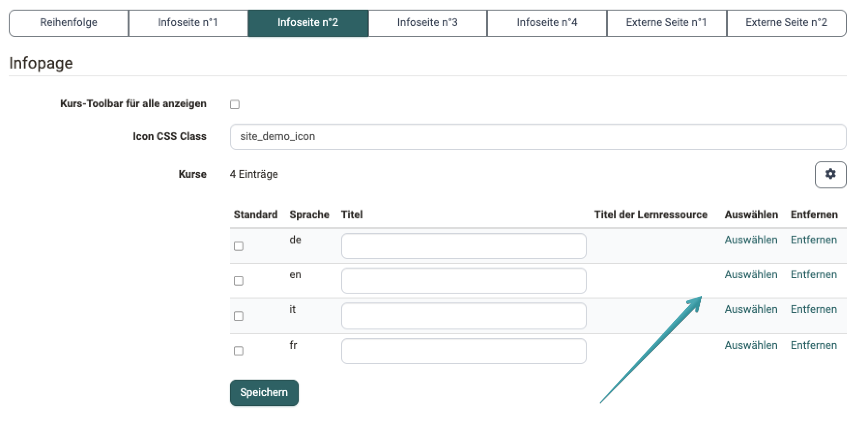Click the Auswählen column header

pyautogui.click(x=752, y=215)
